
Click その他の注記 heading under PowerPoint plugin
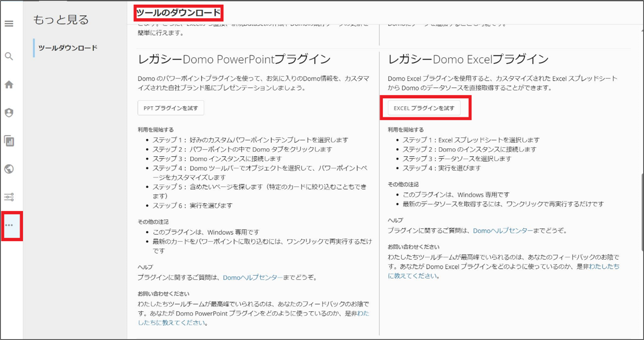(x=153, y=222)
